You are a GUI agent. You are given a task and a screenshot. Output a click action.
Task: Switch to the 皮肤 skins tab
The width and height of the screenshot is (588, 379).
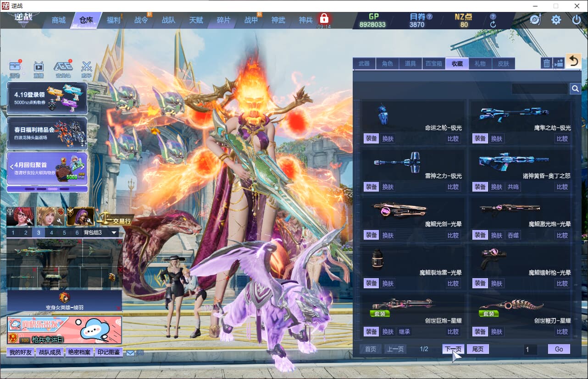(x=504, y=64)
